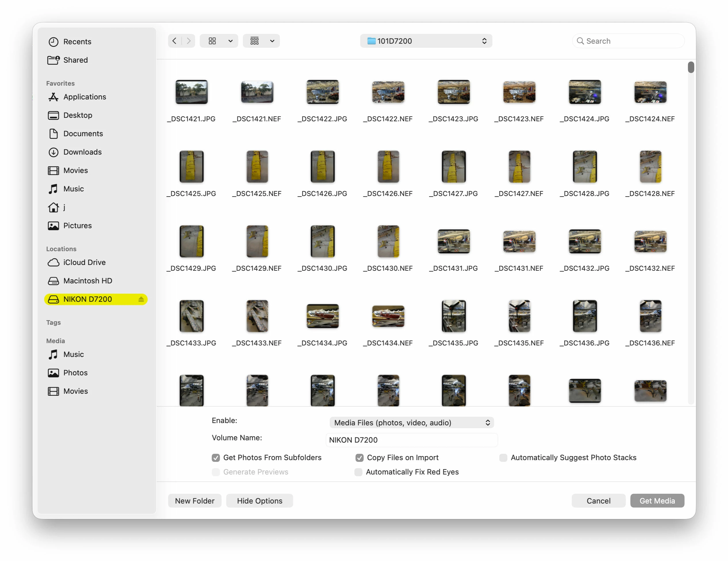Click the magnifier icon in the Search field

pyautogui.click(x=580, y=41)
